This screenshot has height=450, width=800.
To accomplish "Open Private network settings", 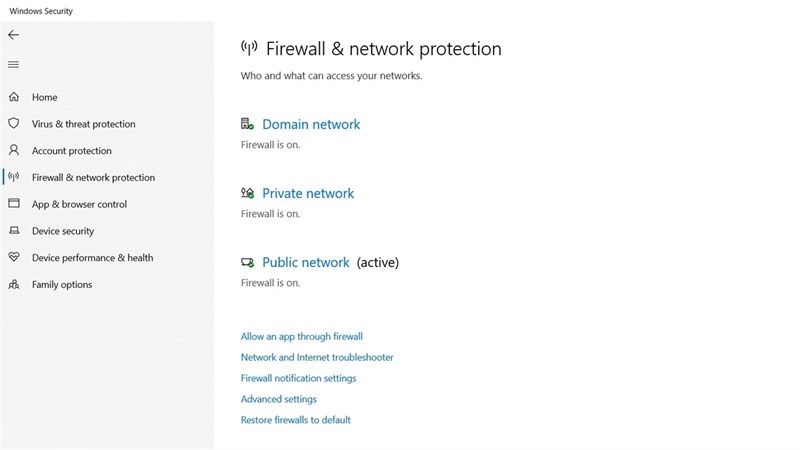I will (x=308, y=193).
